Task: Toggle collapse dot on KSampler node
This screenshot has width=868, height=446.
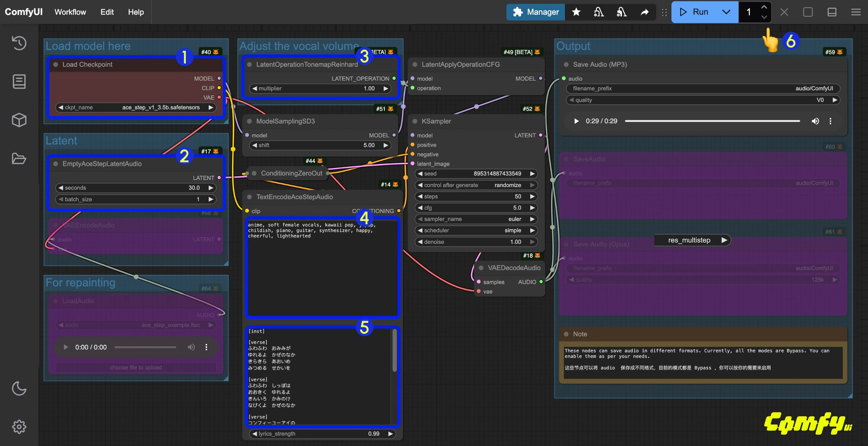Action: pyautogui.click(x=415, y=121)
